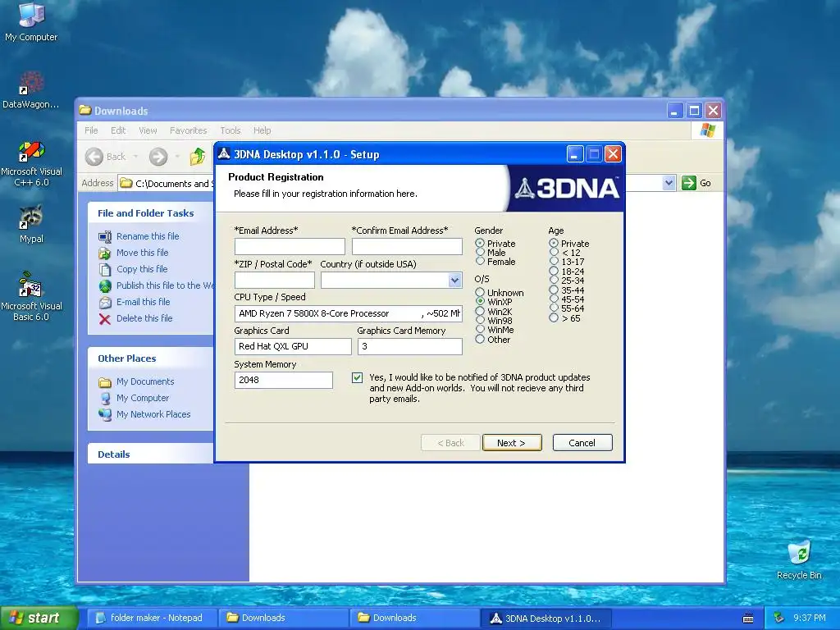Expand the address bar dropdown arrow

coord(669,183)
